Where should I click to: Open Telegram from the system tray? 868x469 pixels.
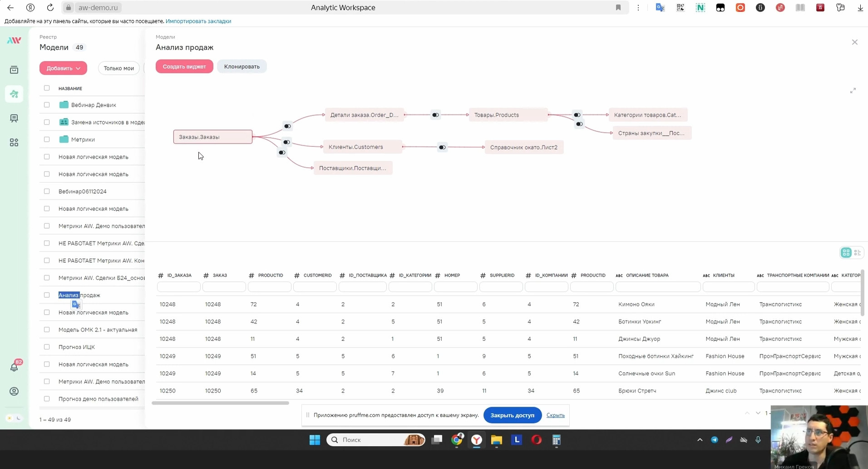click(715, 440)
